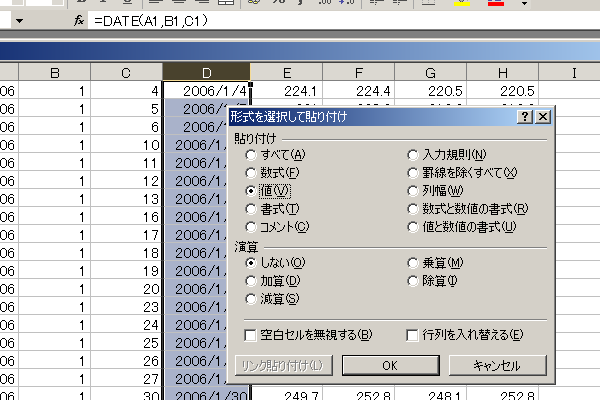Click column C cell with value 10
This screenshot has width=600, height=400.
coord(126,145)
